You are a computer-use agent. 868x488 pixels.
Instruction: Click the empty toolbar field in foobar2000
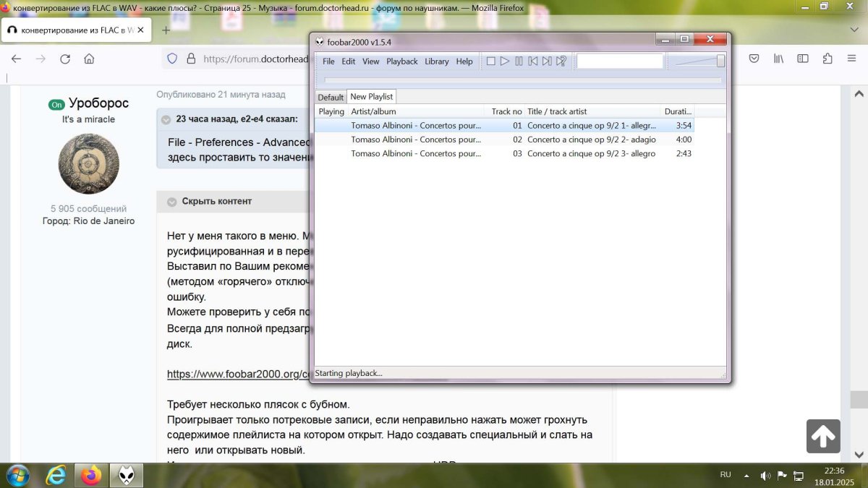(x=620, y=61)
